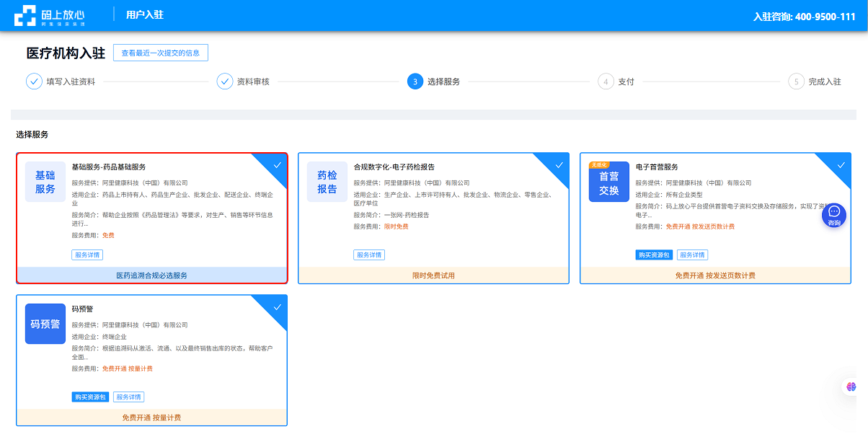Click 购买资源包 under 电子首营服务
The image size is (868, 442).
click(x=654, y=255)
